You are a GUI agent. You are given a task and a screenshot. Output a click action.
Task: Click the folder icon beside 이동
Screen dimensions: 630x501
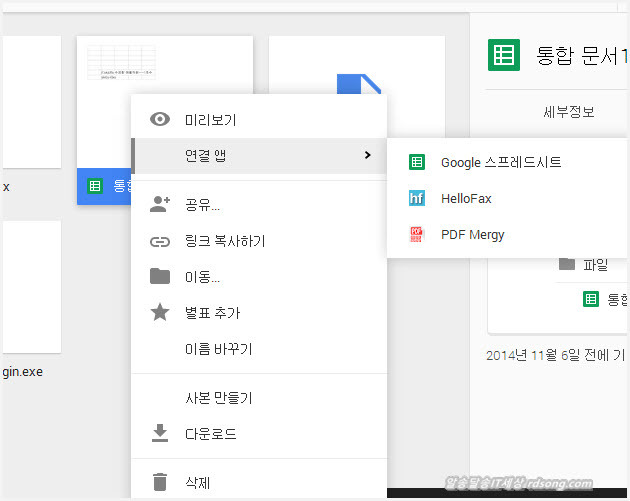click(x=160, y=276)
